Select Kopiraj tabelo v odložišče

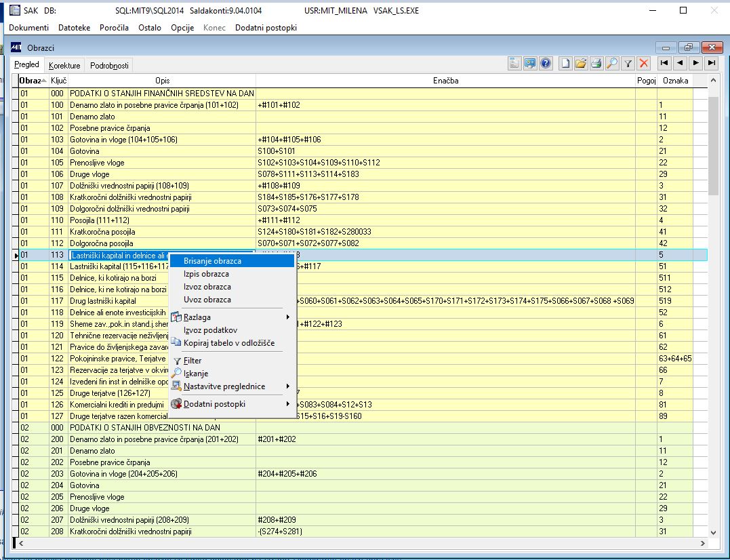228,343
